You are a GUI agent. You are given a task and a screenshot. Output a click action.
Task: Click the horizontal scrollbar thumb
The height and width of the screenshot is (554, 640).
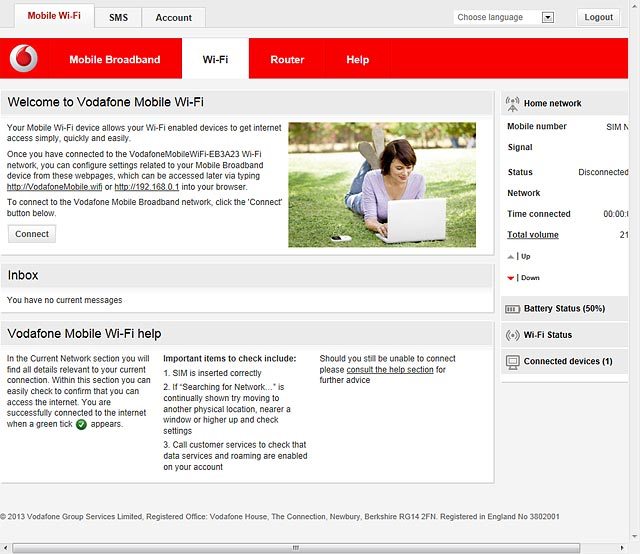pos(296,548)
